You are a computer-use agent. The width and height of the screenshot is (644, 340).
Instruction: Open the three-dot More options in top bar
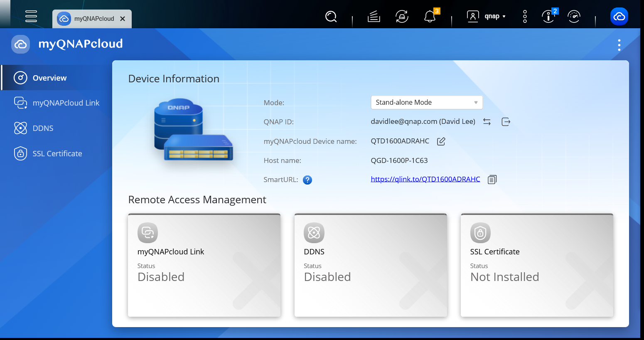click(525, 17)
